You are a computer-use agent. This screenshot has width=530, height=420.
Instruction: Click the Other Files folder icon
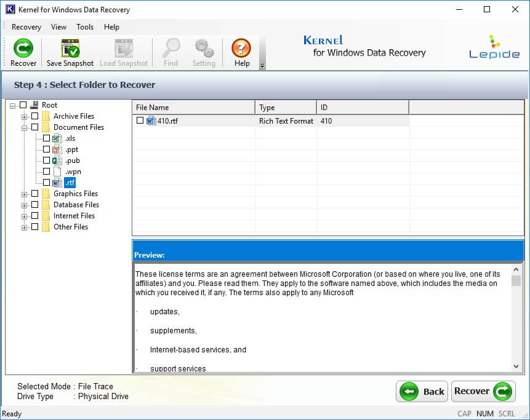pos(46,227)
